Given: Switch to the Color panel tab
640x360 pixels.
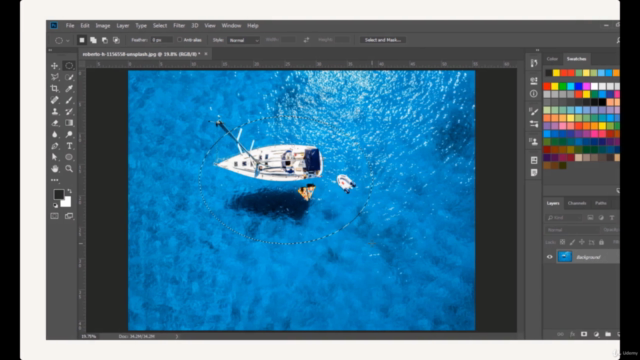Looking at the screenshot, I should 552,59.
